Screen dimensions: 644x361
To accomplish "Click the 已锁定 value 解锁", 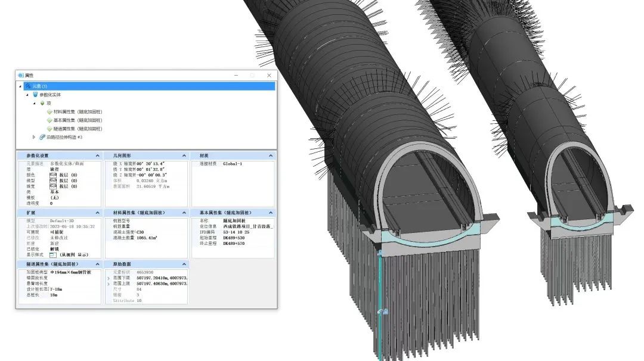I will coord(54,249).
